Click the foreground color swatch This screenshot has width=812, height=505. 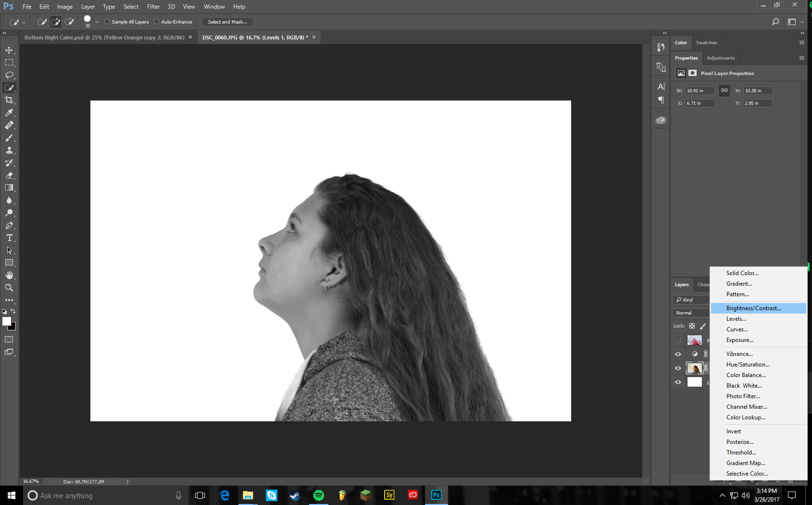coord(6,321)
